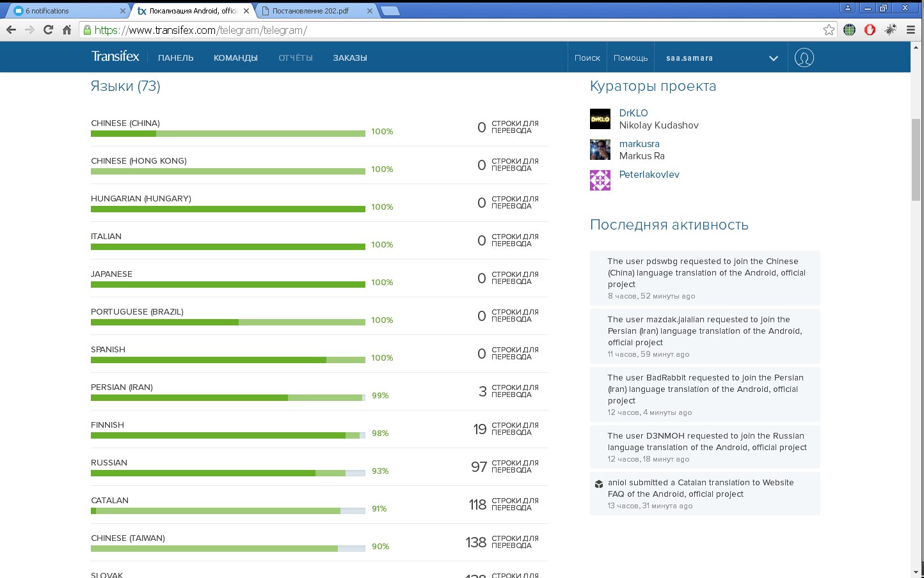Click the Поиск search link
Viewport: 924px width, 578px height.
pyautogui.click(x=587, y=58)
